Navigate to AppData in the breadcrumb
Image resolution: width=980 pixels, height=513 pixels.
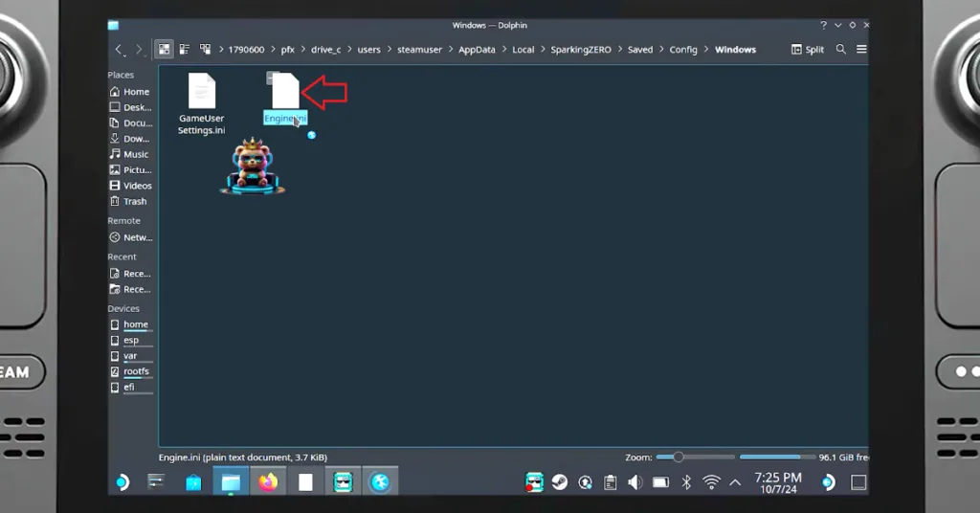click(477, 50)
